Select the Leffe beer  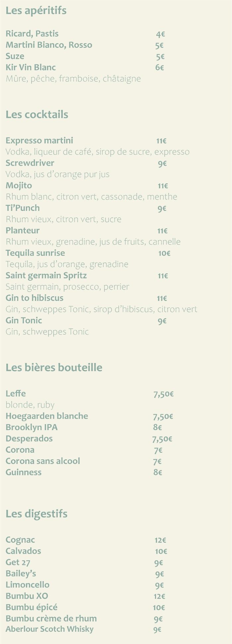[x=16, y=394]
